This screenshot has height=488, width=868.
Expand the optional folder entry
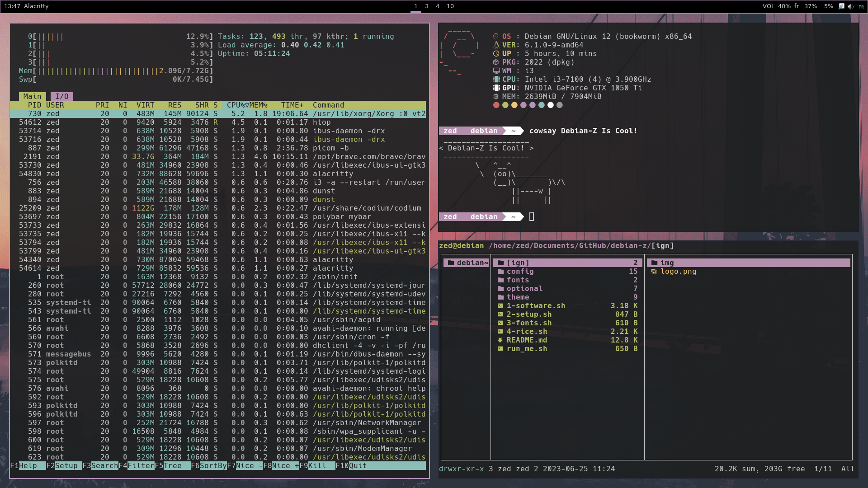524,288
